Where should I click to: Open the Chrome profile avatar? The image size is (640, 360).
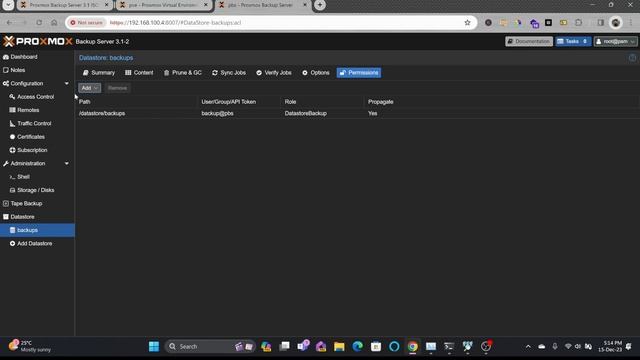616,22
